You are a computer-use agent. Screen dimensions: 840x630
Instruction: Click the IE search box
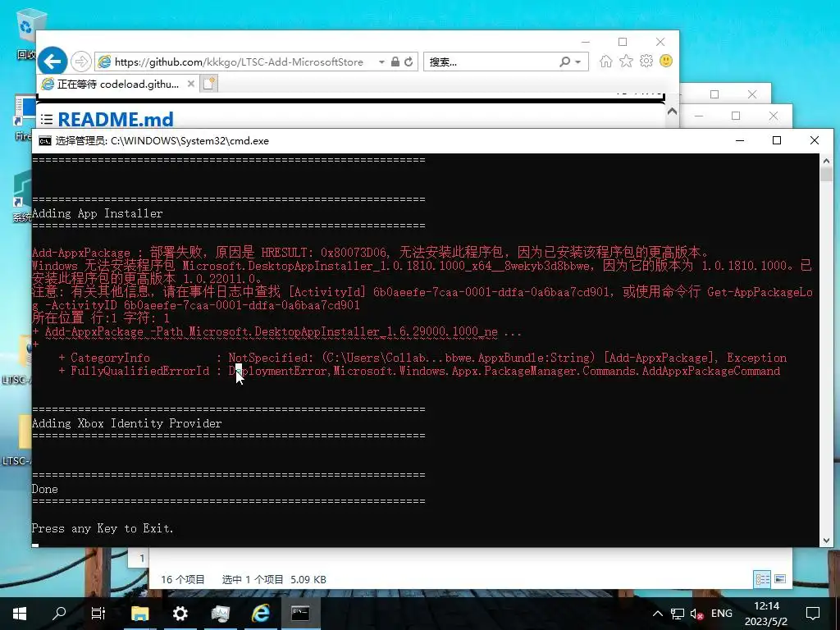point(491,62)
